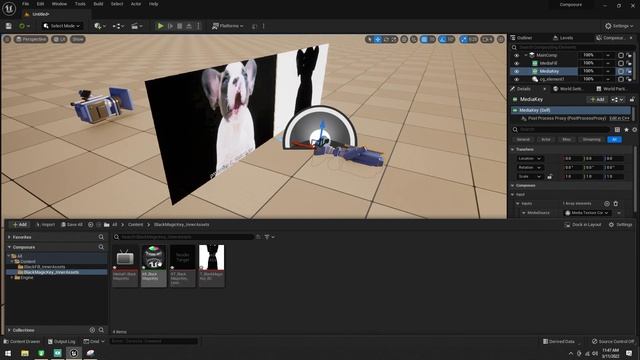Viewport: 640px width, 360px height.
Task: Open the Select Mode dropdown
Action: (62, 26)
